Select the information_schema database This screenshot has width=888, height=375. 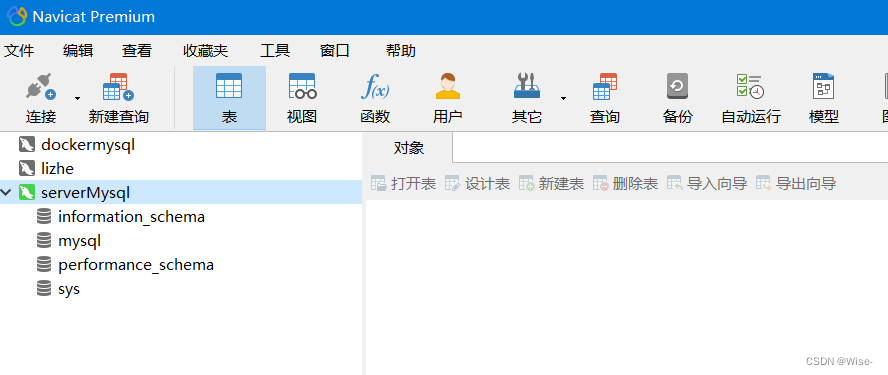131,217
